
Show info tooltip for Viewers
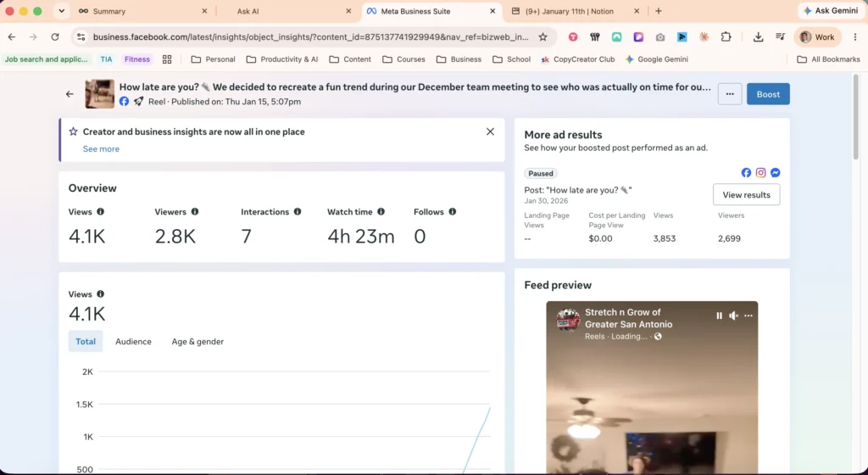pyautogui.click(x=195, y=211)
